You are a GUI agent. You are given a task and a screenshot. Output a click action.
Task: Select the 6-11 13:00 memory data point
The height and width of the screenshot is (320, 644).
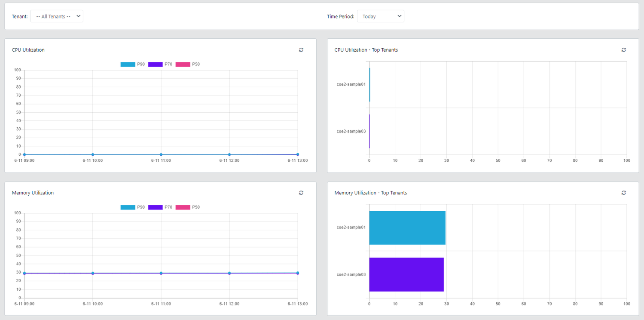(x=297, y=273)
